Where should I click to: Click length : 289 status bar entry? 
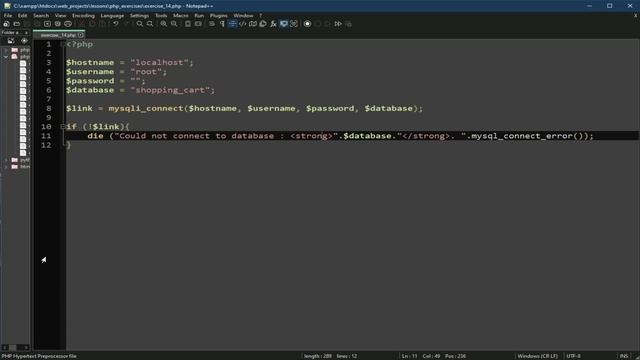pos(318,356)
